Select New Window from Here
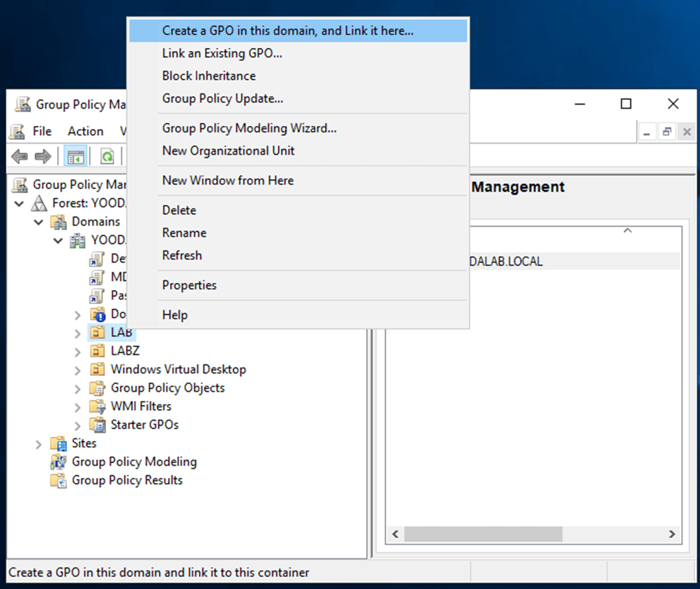700x589 pixels. click(x=298, y=181)
